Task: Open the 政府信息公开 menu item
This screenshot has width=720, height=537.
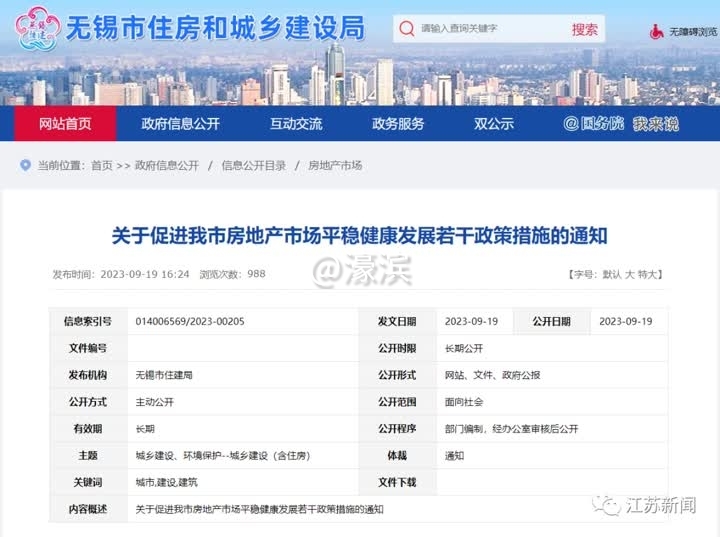Action: (x=180, y=124)
